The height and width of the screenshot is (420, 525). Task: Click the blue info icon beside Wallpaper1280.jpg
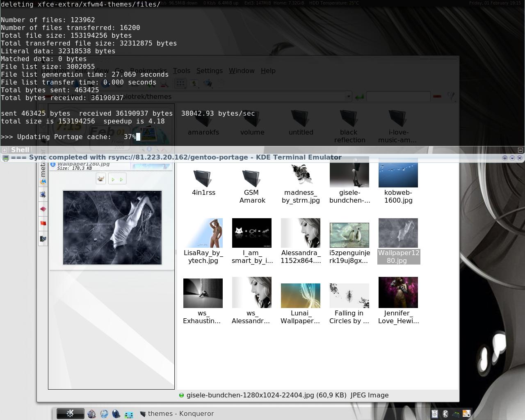tap(53, 164)
